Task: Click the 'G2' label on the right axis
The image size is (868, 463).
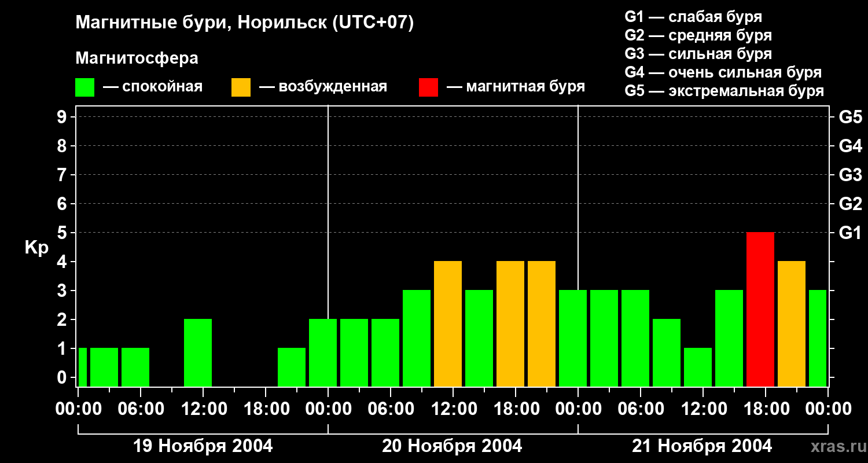Action: coord(850,204)
